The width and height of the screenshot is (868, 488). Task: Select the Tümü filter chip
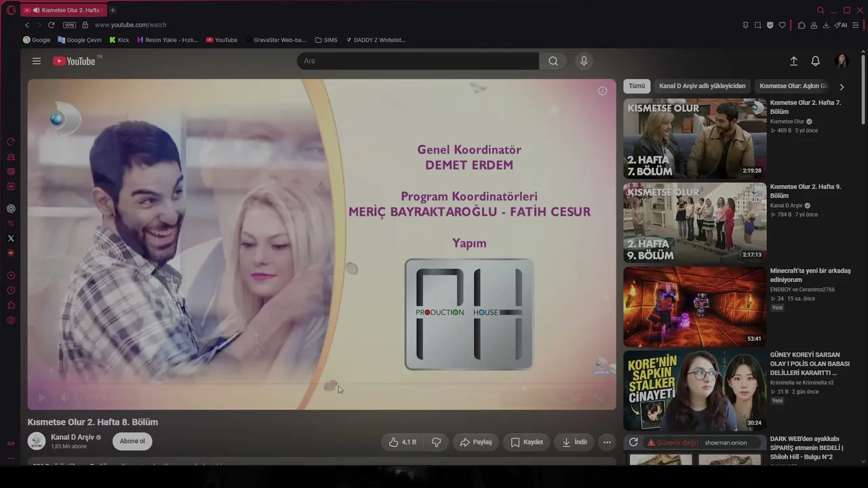[637, 86]
